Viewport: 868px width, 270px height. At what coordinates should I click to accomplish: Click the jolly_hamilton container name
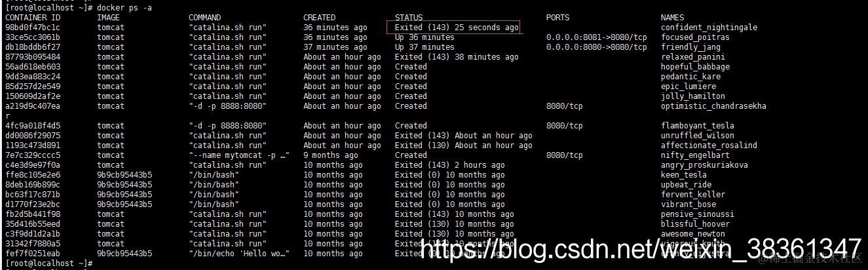[693, 96]
